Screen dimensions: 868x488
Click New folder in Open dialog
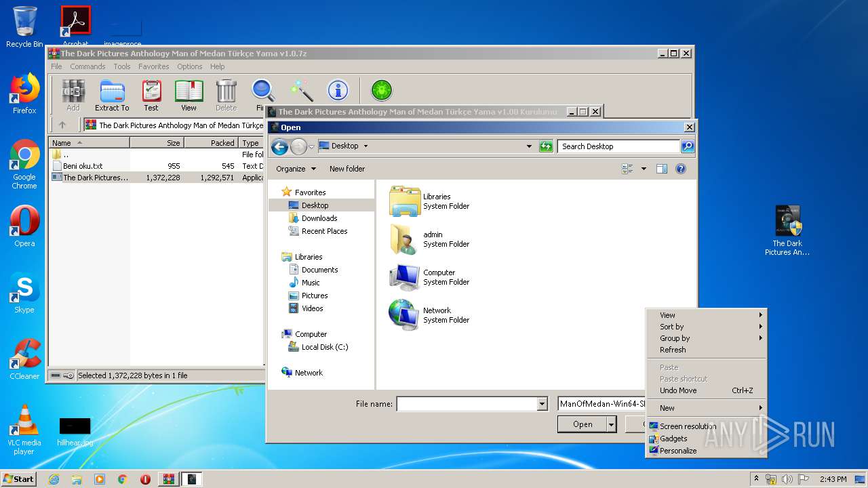[347, 169]
